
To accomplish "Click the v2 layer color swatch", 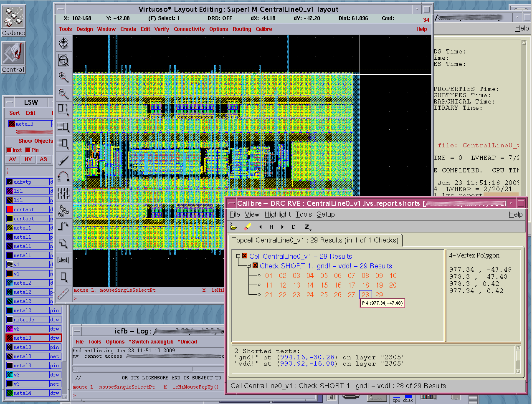I will coord(10,329).
